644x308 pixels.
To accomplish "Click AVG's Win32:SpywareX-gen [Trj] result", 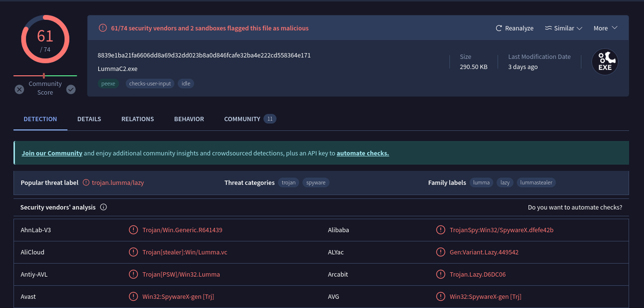I will point(485,297).
